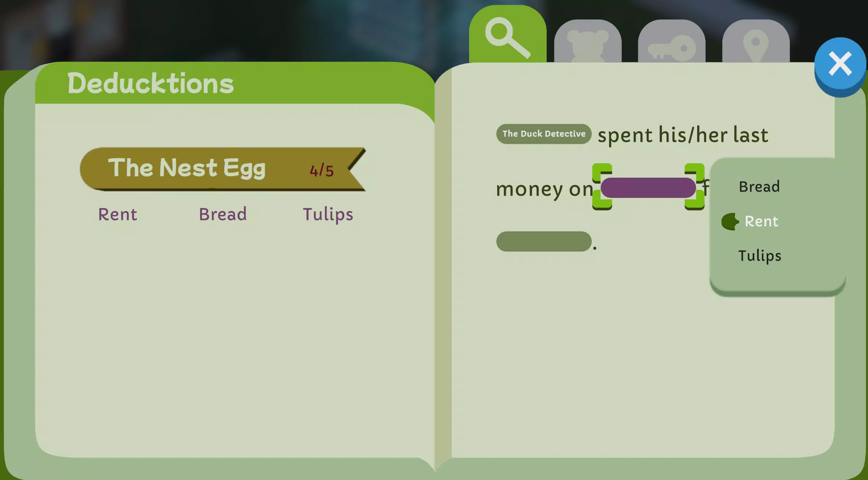The height and width of the screenshot is (480, 868).
Task: Click the Rent deduction label on left
Action: 117,213
